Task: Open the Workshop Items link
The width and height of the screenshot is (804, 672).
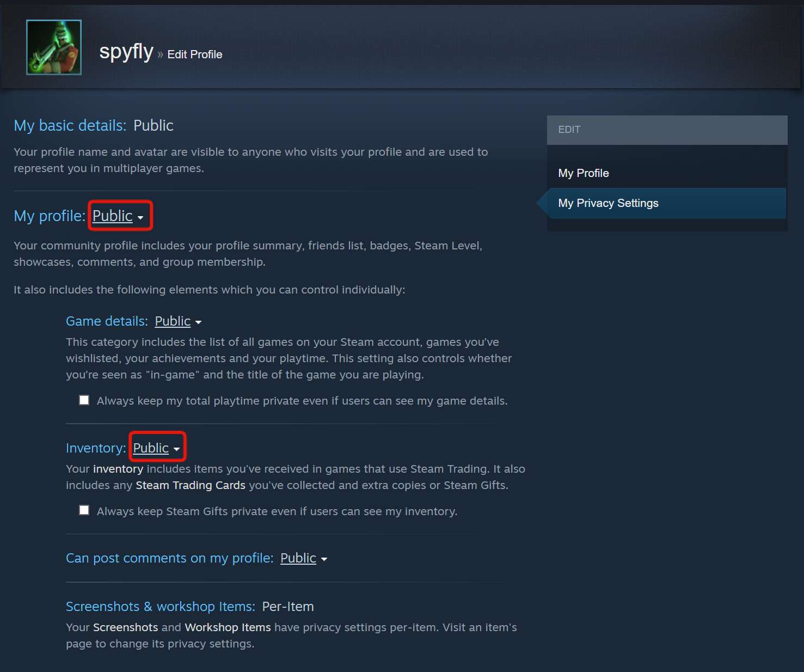Action: [228, 627]
